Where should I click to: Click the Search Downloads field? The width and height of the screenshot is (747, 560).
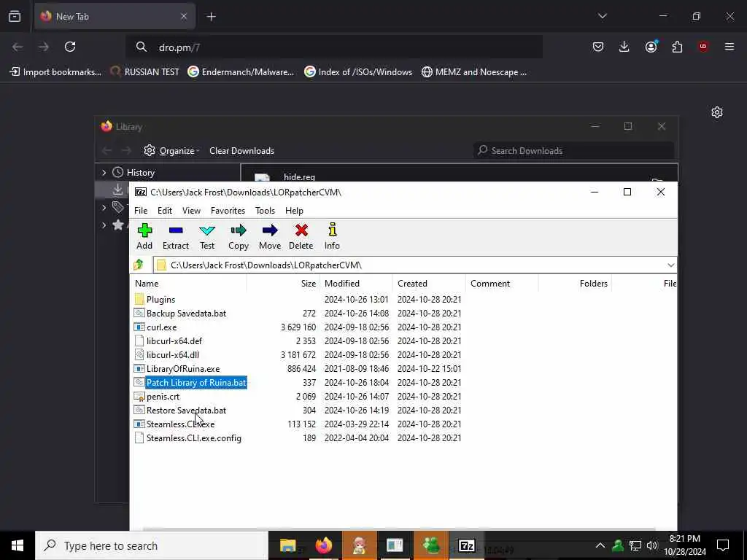(573, 150)
